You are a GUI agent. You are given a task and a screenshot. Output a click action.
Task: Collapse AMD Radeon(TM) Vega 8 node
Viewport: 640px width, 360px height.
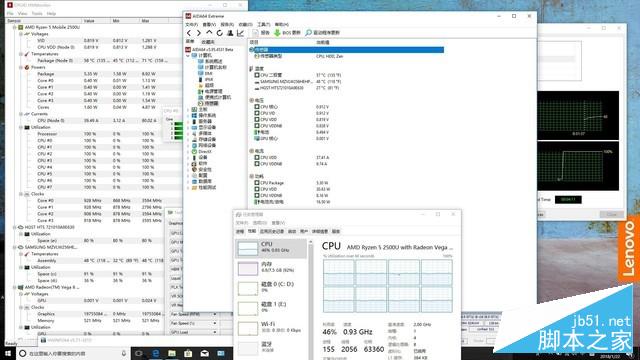(15, 287)
